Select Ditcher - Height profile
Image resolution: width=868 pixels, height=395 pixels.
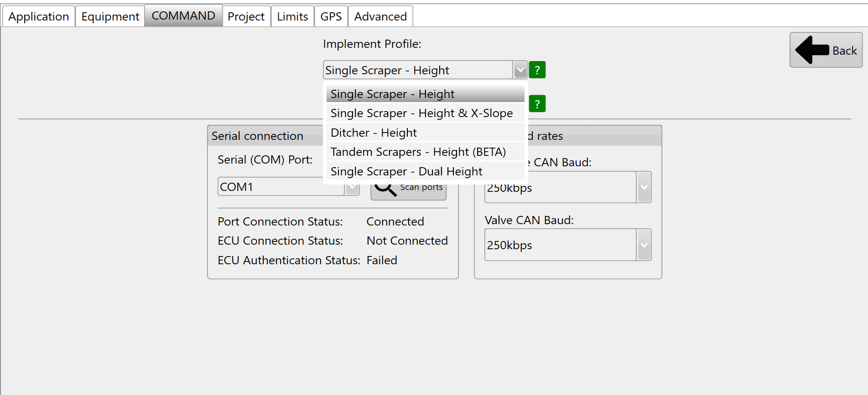coord(426,133)
